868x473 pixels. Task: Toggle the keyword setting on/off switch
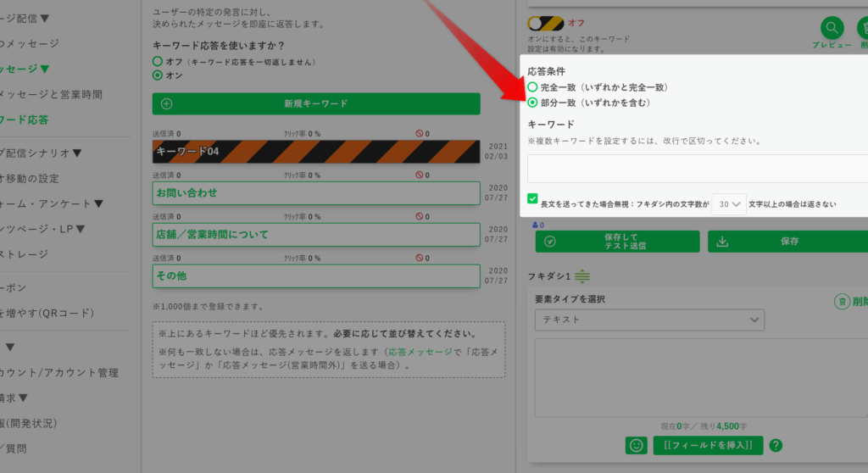pos(545,23)
